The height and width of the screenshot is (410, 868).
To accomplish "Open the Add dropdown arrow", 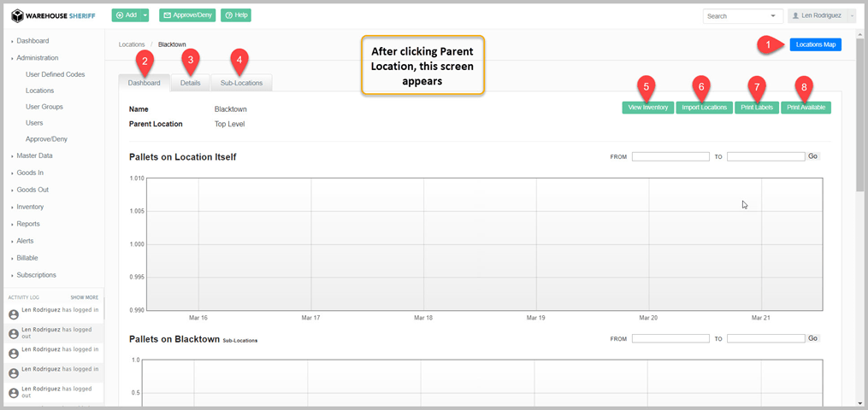I will pyautogui.click(x=145, y=15).
